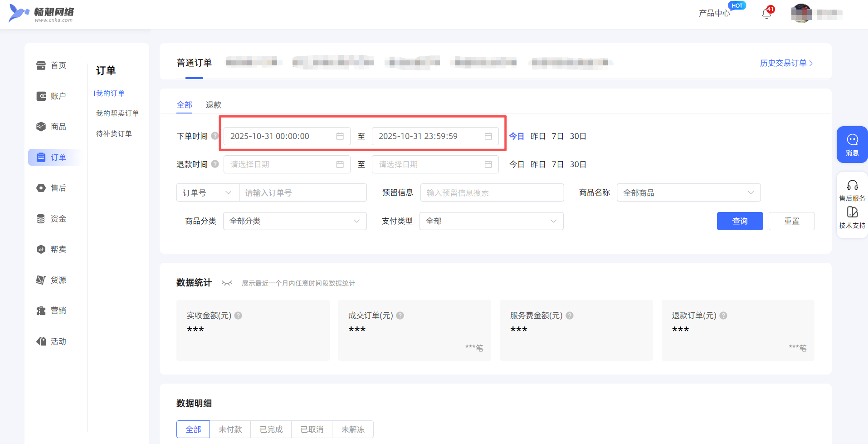Click the 重置 reset button
Viewport: 868px width, 444px height.
pyautogui.click(x=791, y=221)
